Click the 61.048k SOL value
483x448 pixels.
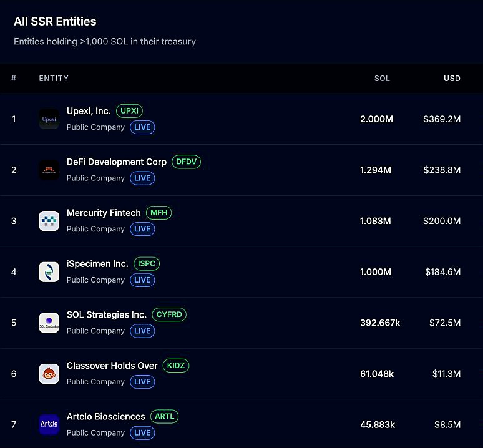click(x=377, y=374)
